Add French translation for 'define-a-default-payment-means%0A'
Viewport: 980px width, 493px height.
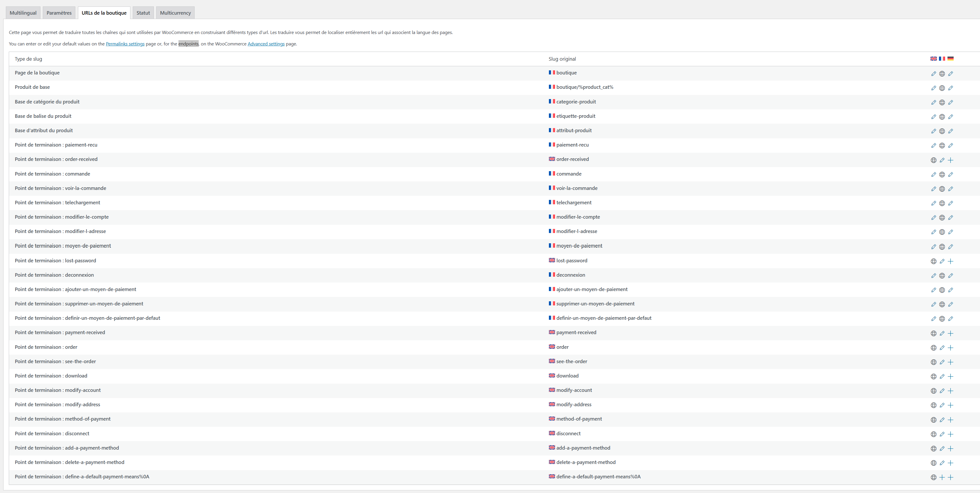tap(942, 477)
